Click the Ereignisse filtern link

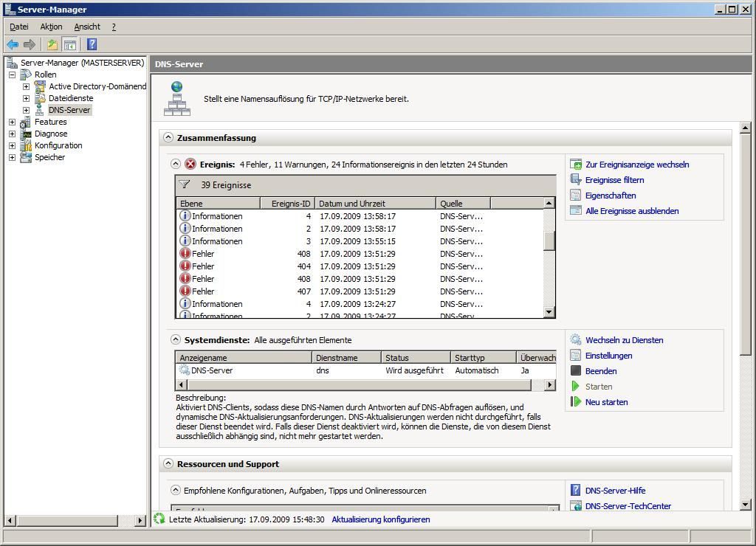tap(614, 180)
